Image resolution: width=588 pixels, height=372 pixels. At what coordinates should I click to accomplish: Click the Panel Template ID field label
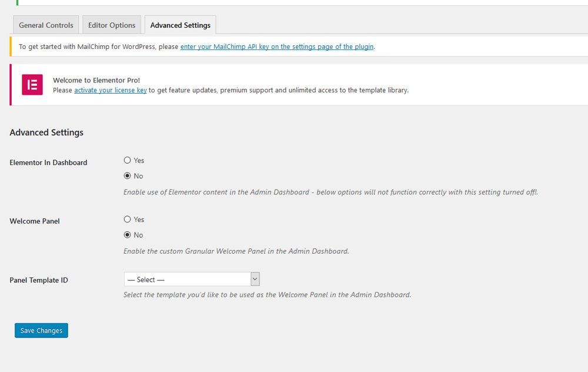point(39,280)
